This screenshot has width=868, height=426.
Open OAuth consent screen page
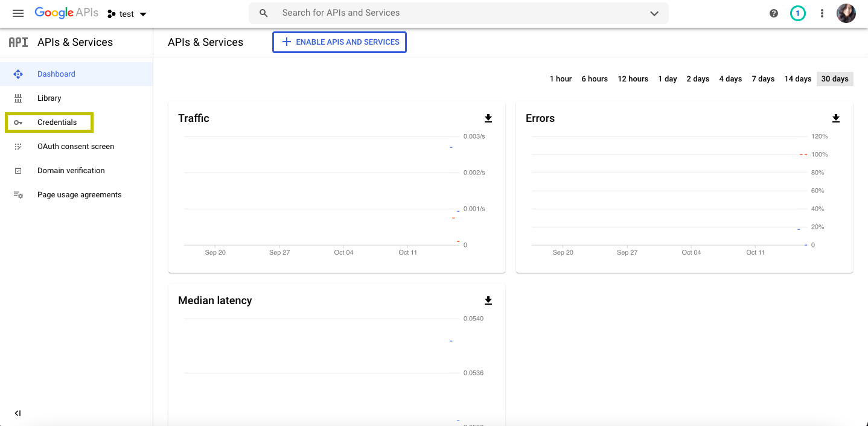pos(75,147)
